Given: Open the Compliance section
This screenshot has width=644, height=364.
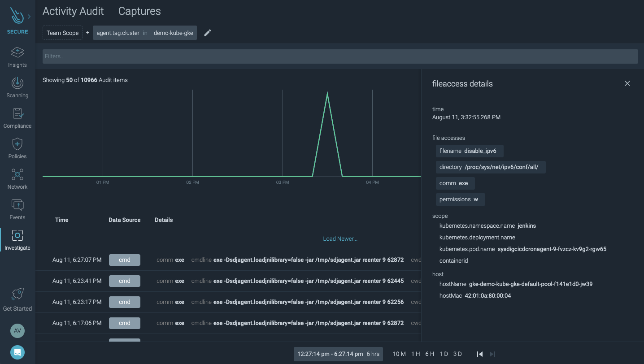Looking at the screenshot, I should (x=17, y=118).
